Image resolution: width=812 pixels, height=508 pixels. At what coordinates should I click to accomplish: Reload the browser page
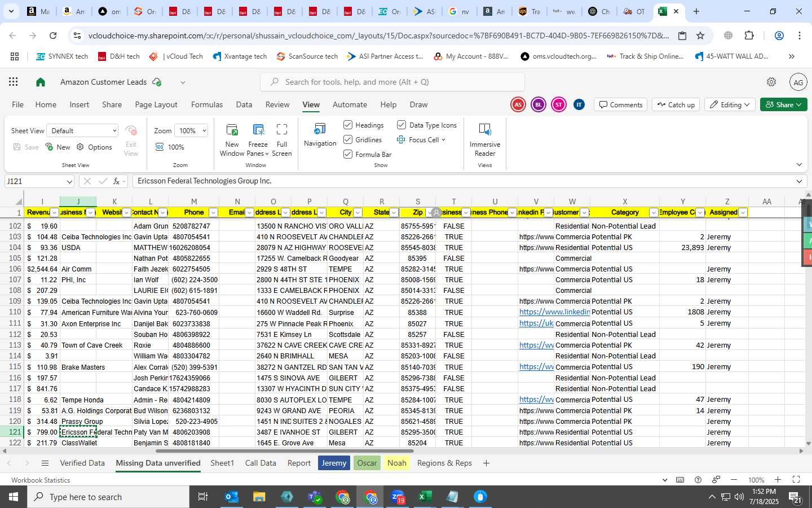coord(53,36)
